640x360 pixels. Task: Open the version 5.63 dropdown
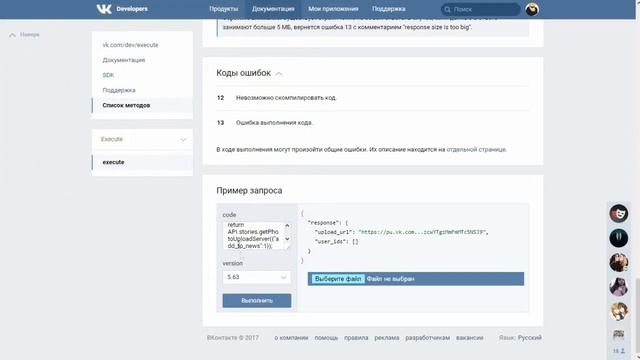[256, 277]
